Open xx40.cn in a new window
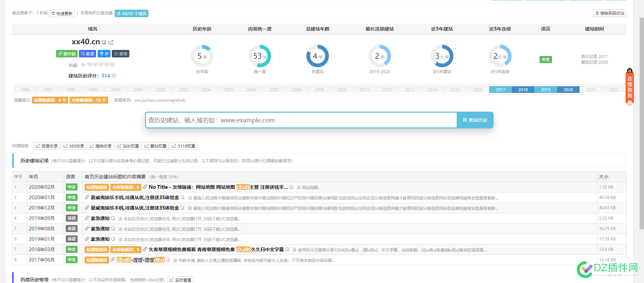The height and width of the screenshot is (283, 644). [111, 42]
